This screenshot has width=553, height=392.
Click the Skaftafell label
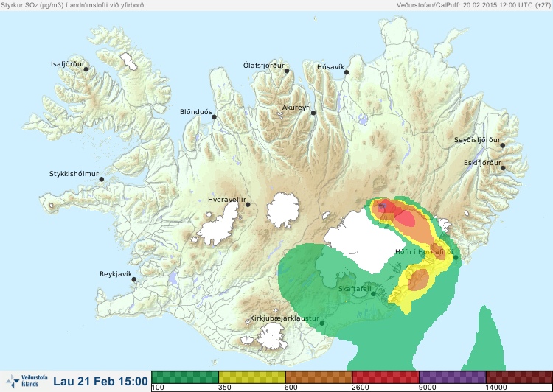pos(355,289)
